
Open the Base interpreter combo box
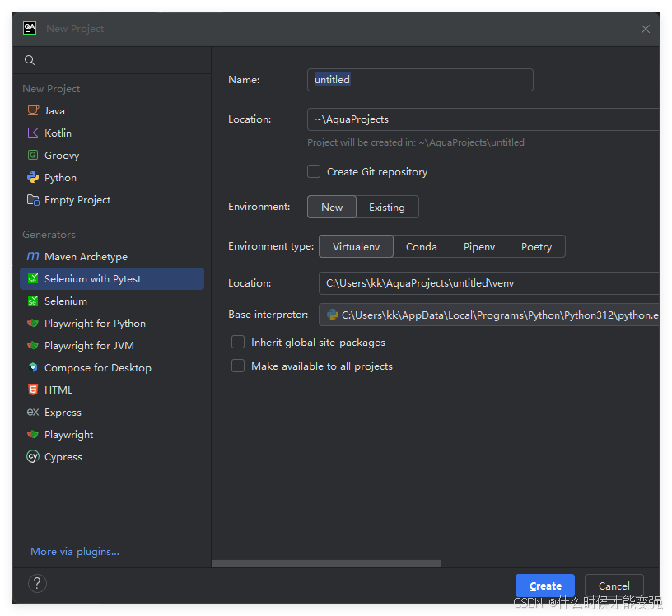tap(489, 315)
